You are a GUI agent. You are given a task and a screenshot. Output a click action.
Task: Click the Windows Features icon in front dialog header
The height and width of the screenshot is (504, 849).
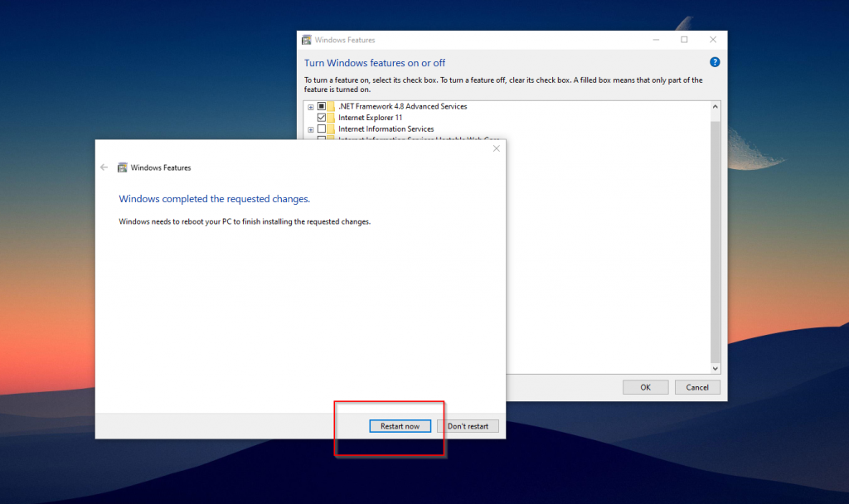tap(123, 167)
